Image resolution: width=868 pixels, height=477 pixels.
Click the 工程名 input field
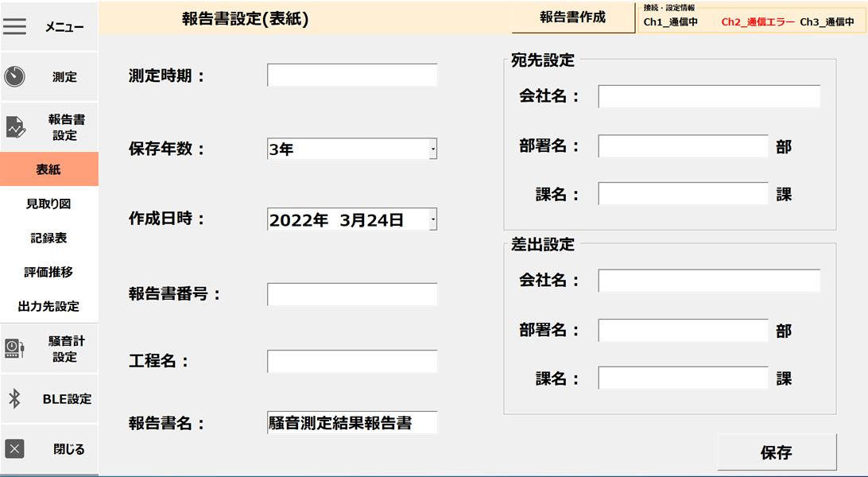352,362
